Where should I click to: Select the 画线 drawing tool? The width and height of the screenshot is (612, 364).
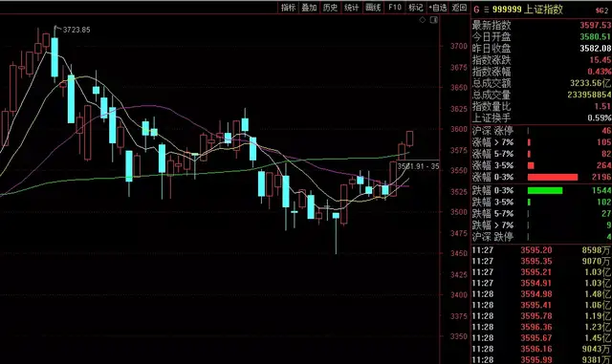(373, 8)
